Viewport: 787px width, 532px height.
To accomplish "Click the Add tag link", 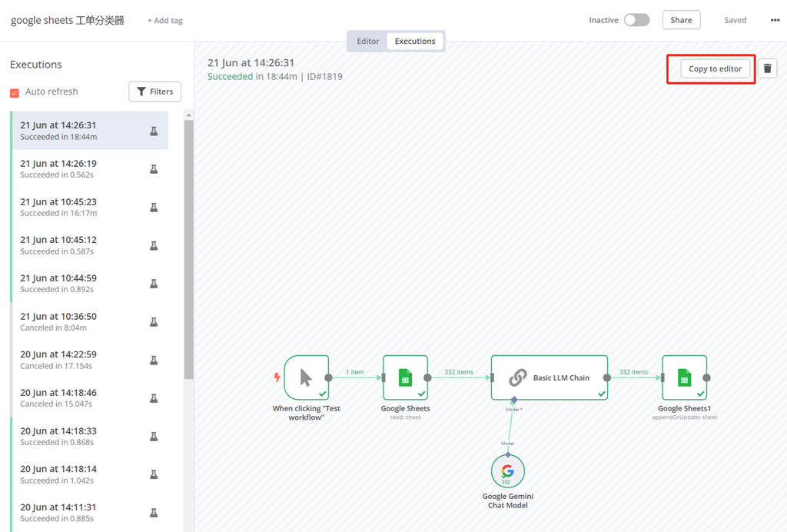I will pyautogui.click(x=165, y=21).
